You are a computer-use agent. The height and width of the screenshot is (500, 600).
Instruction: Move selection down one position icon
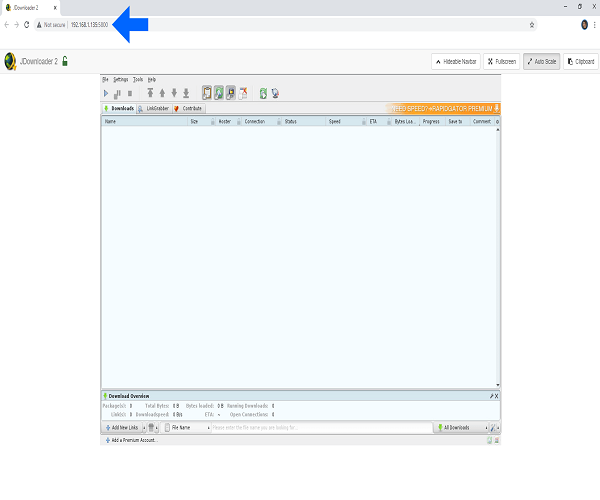click(174, 93)
